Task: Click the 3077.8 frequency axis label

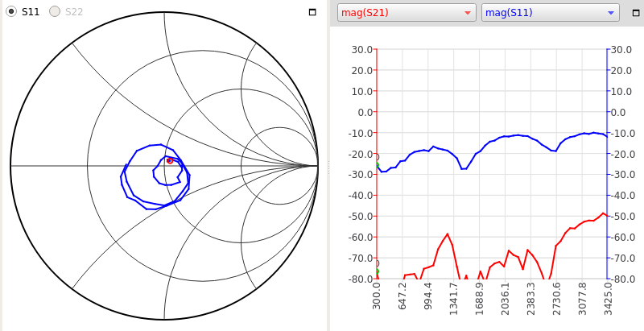Action: click(x=582, y=298)
